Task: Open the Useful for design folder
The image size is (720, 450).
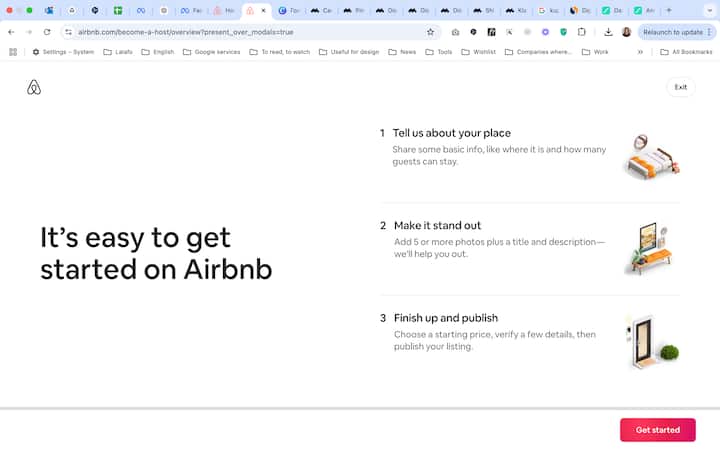Action: [349, 52]
